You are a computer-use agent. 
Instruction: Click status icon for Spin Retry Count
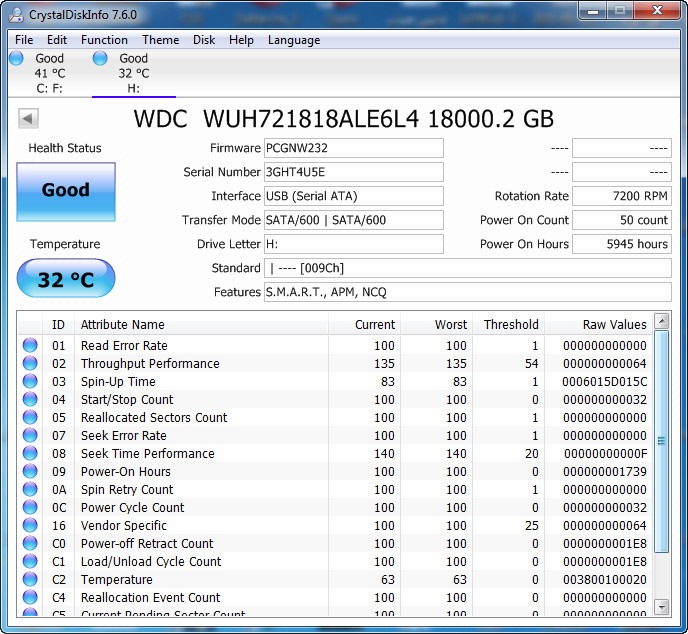click(x=30, y=489)
